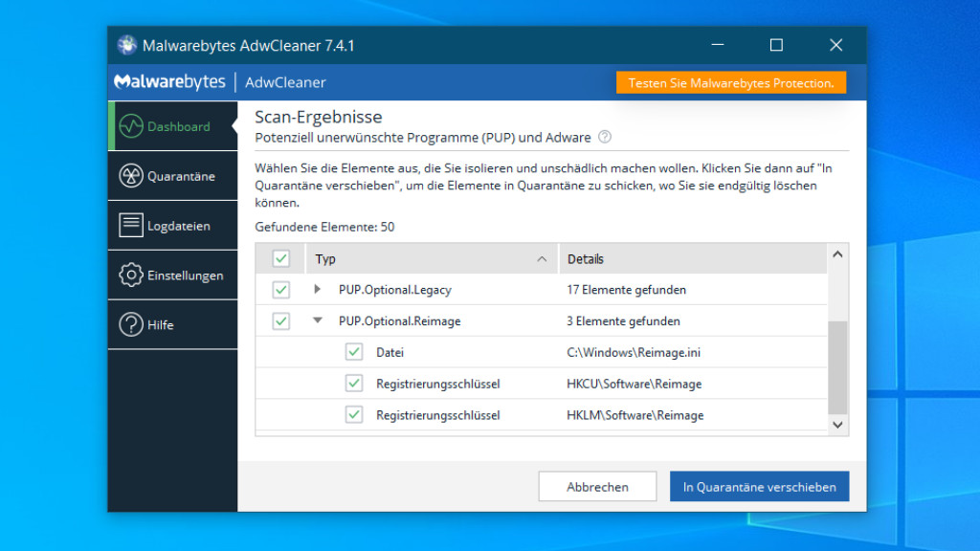Click the Einstellungen gear icon
This screenshot has height=551, width=980.
click(x=130, y=275)
